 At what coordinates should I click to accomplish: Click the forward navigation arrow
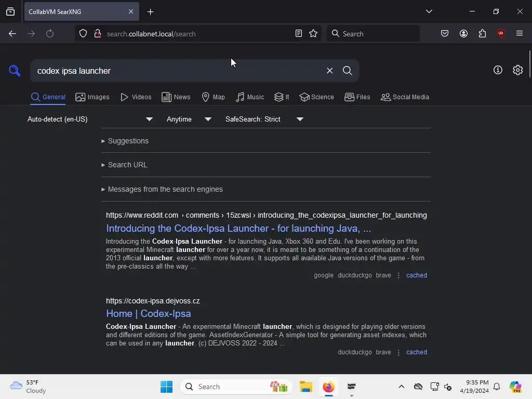31,34
